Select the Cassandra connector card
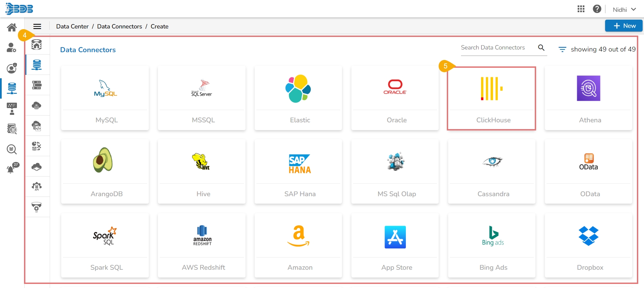The width and height of the screenshot is (644, 288). coord(492,172)
